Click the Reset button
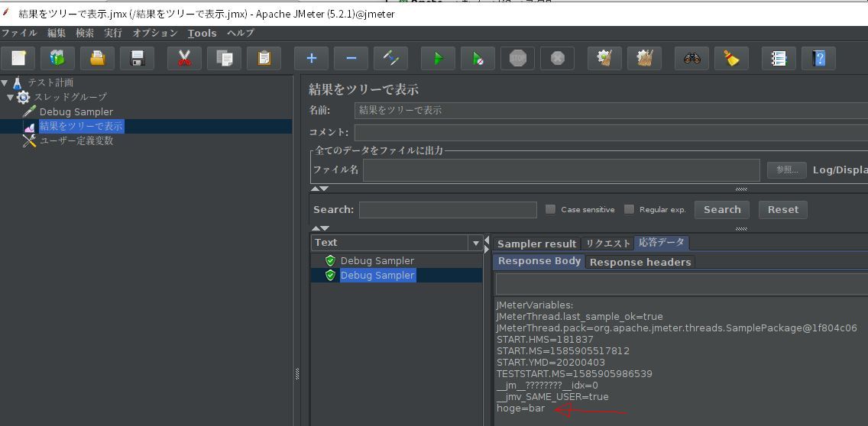 coord(782,210)
